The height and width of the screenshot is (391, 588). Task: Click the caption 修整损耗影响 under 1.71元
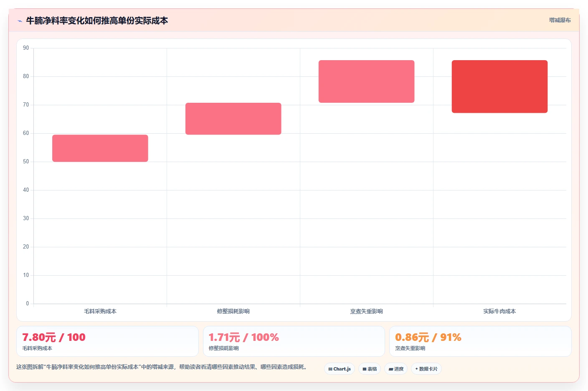coord(224,348)
